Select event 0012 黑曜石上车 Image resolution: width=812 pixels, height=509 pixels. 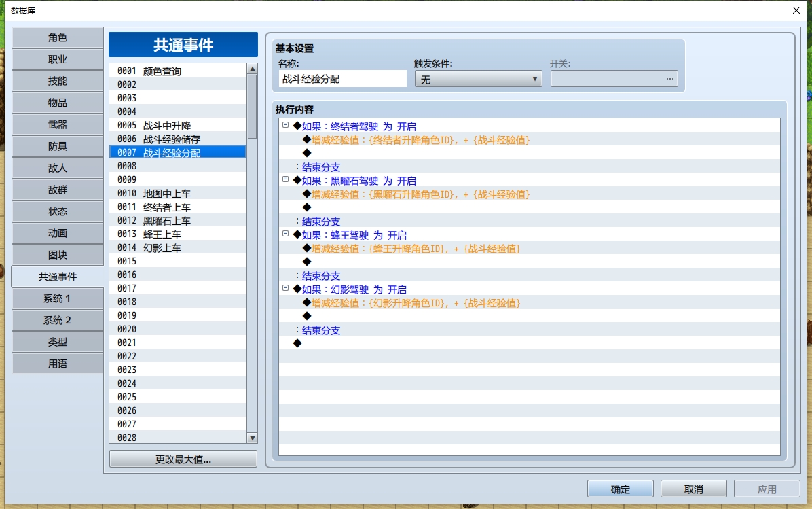(178, 220)
